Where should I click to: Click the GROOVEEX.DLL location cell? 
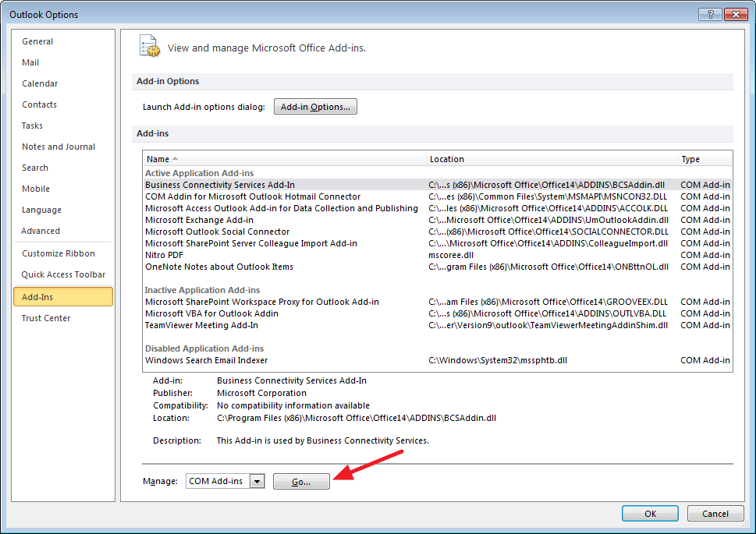pyautogui.click(x=548, y=302)
